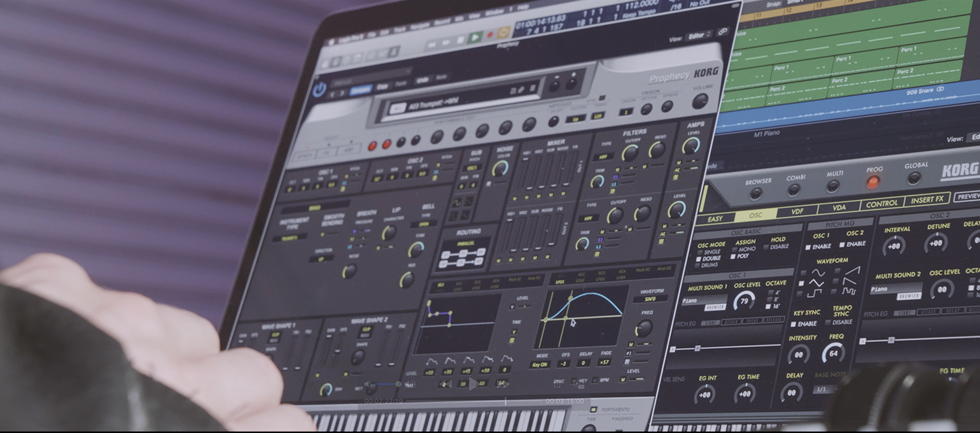Click the red PROG mode button in M1

873,183
